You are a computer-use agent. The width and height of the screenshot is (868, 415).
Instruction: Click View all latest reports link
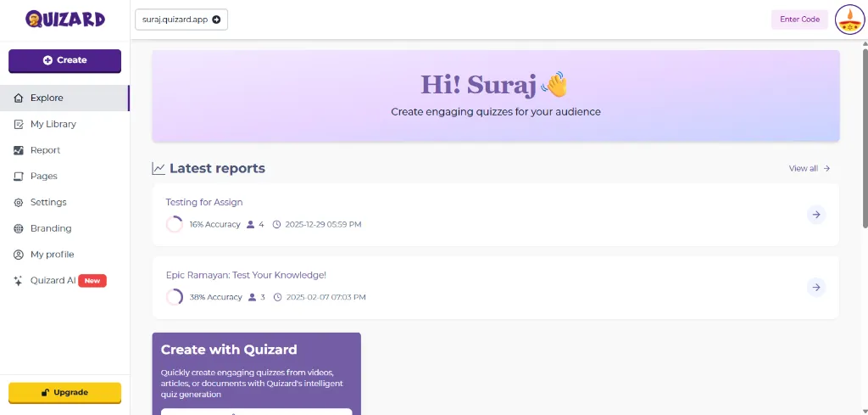tap(809, 169)
